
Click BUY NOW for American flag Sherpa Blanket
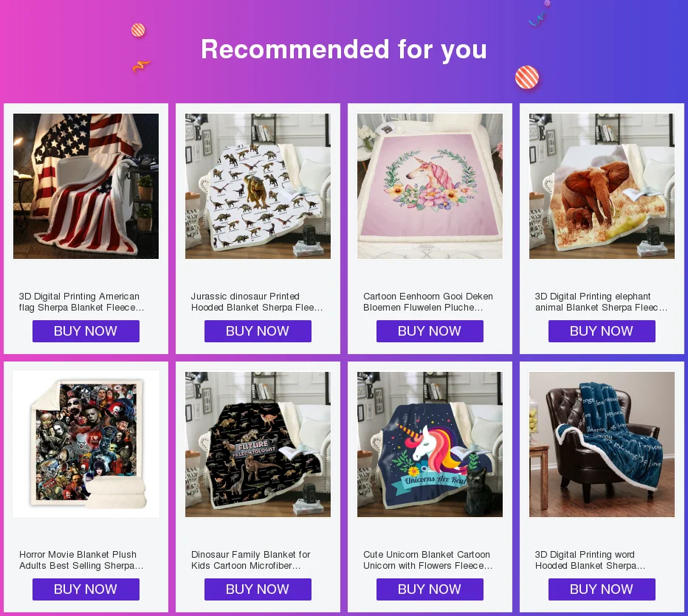tap(86, 331)
